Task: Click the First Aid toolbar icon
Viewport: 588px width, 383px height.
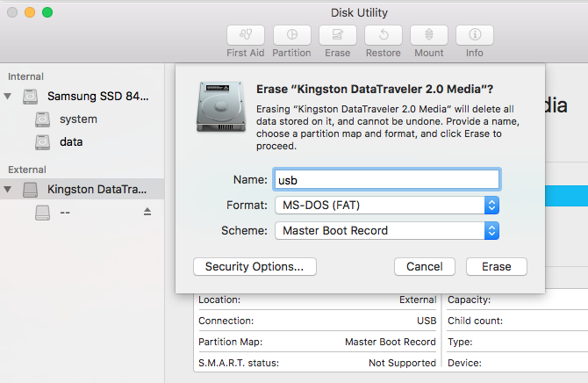Action: click(x=246, y=35)
